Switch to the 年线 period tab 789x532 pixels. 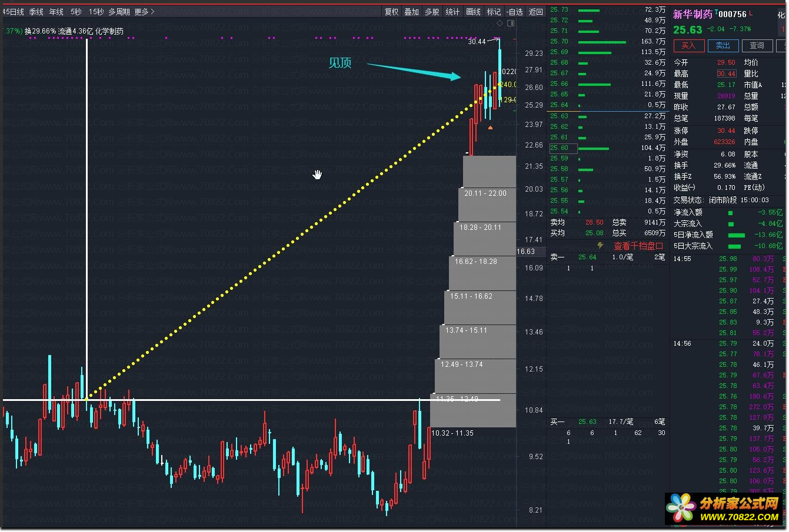pyautogui.click(x=56, y=12)
